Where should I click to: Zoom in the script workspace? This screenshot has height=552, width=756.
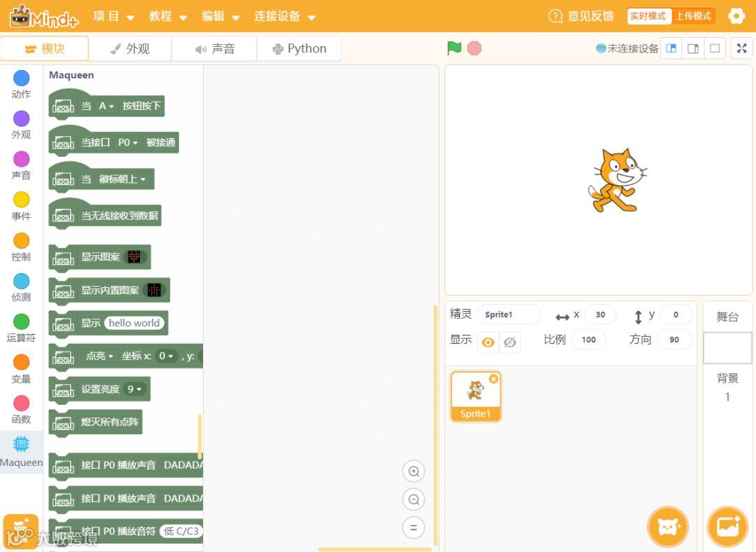tap(414, 471)
